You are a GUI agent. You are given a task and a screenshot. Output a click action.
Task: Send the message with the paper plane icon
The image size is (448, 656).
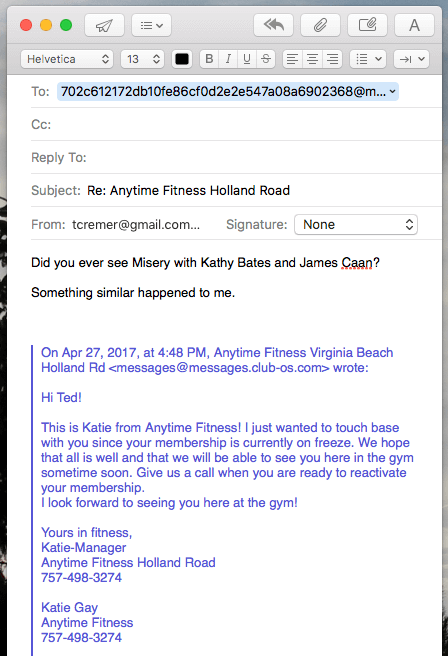[104, 26]
